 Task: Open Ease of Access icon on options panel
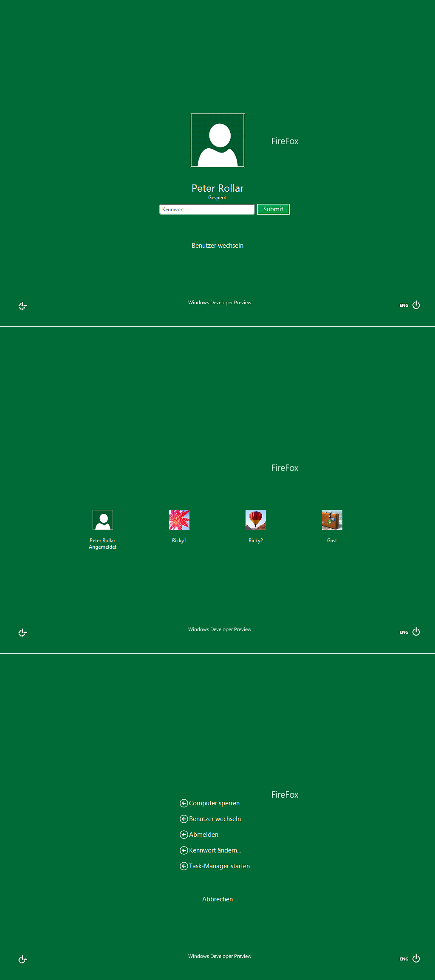(23, 959)
